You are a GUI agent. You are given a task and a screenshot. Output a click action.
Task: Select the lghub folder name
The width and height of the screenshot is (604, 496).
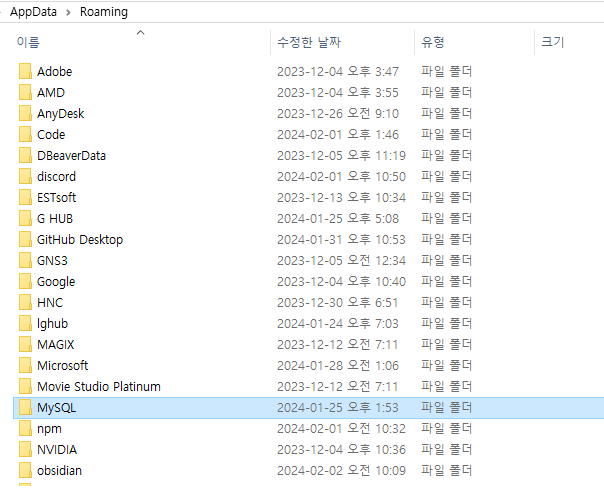[52, 324]
